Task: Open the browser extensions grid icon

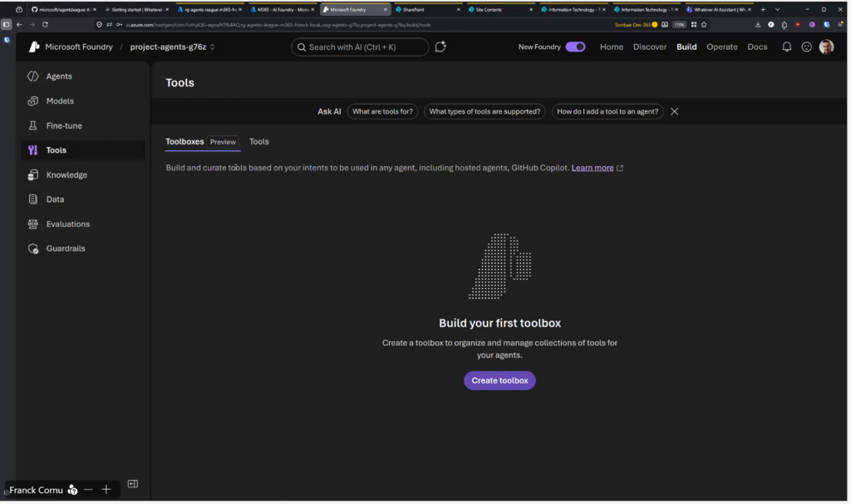Action: [694, 24]
